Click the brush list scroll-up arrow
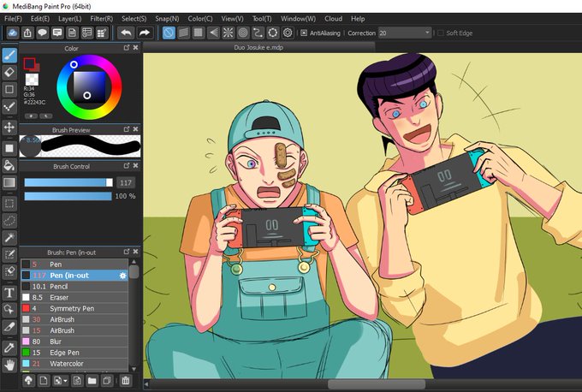Viewport: 582px width, 392px height. point(134,262)
